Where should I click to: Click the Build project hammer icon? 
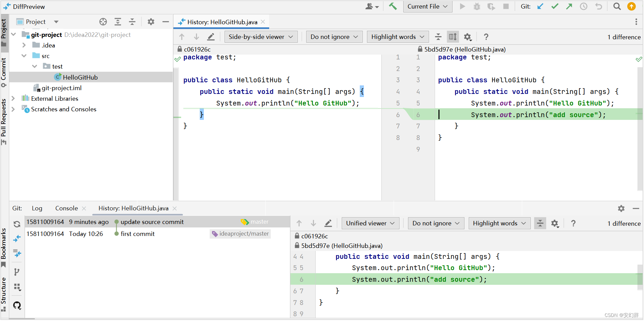[x=393, y=6]
